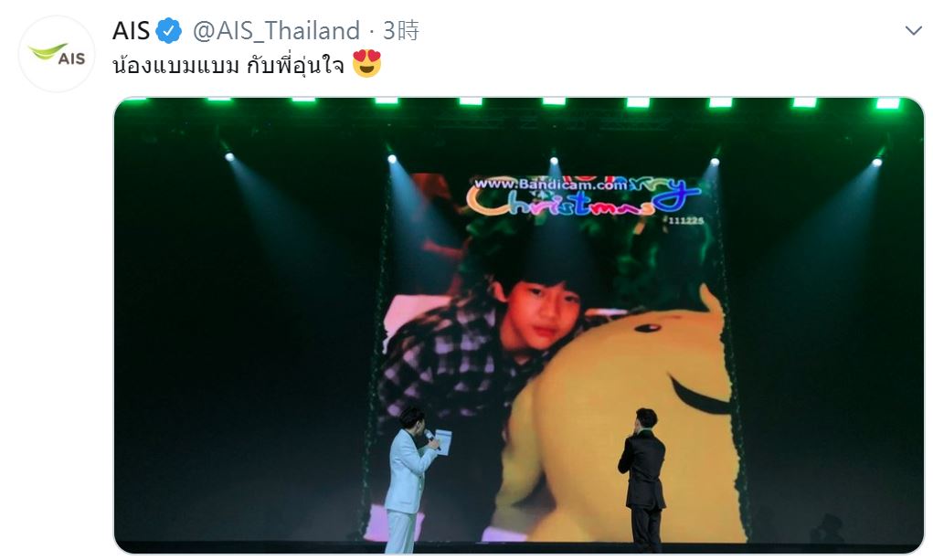The image size is (933, 560).
Task: Click the man in black suit
Action: [x=644, y=479]
